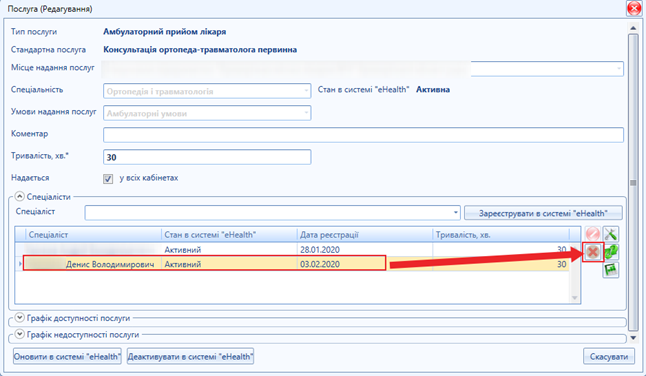The image size is (646, 376).
Task: Collapse the Спеціалісти section
Action: [20, 196]
